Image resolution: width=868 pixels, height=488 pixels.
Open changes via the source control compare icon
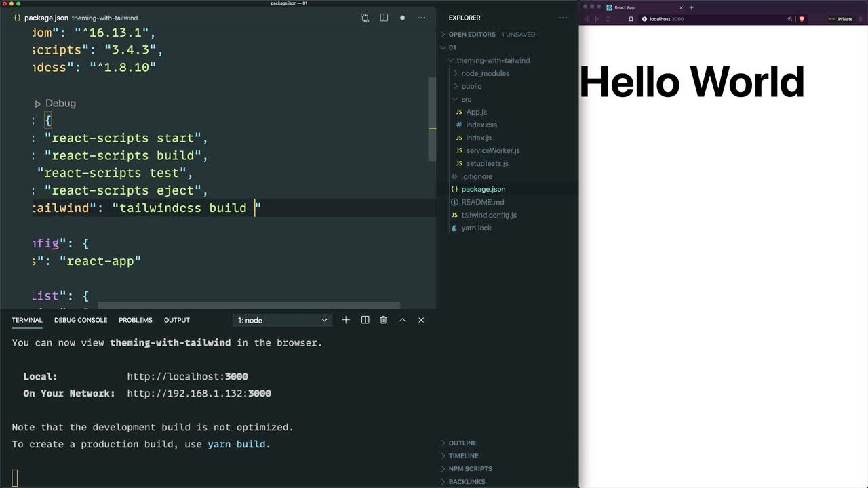pyautogui.click(x=365, y=18)
